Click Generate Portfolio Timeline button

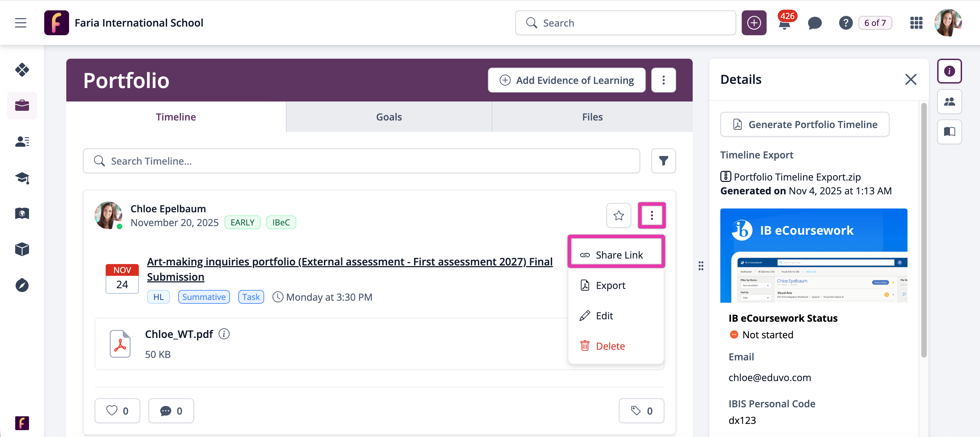coord(805,124)
